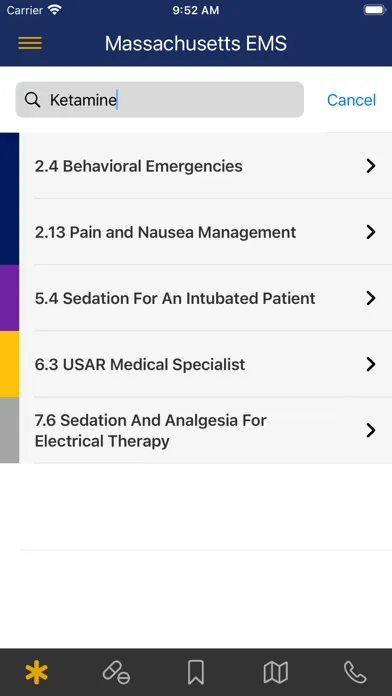The height and width of the screenshot is (696, 392).
Task: Open 7.6 Sedation And Analgesia chevron
Action: pos(371,431)
